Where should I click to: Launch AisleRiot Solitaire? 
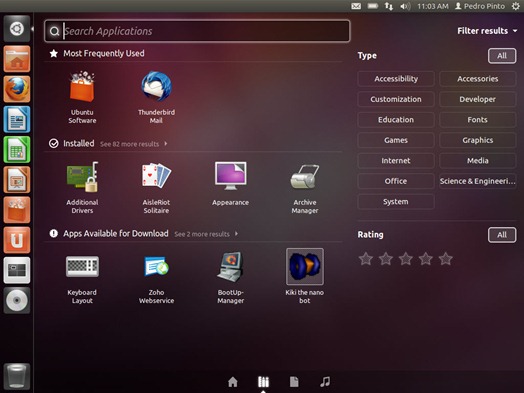(x=156, y=187)
